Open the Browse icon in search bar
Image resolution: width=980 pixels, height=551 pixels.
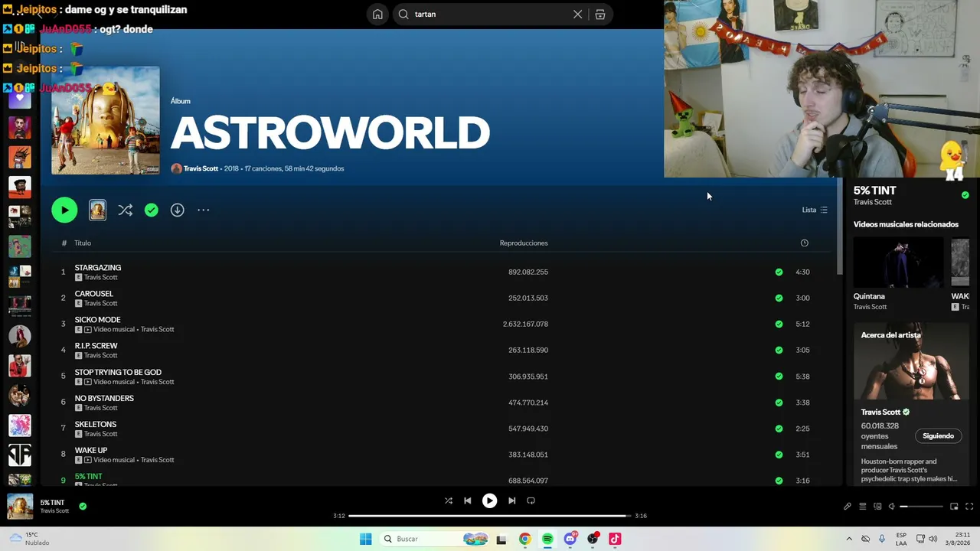click(600, 15)
